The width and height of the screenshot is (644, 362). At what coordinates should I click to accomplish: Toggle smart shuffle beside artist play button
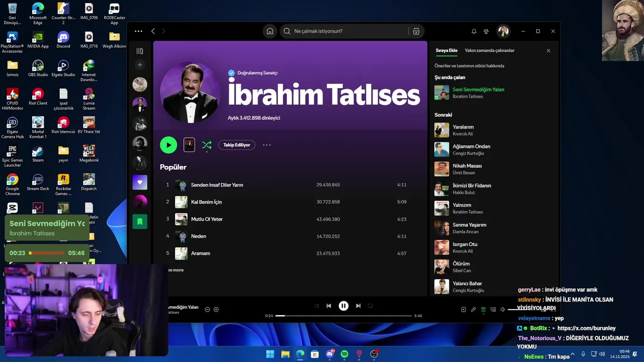(x=207, y=145)
